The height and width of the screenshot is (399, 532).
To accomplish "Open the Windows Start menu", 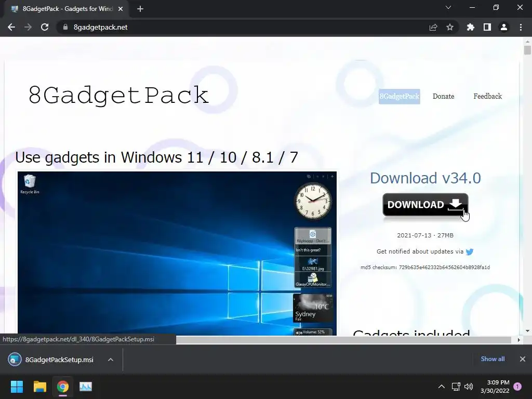I will pos(17,387).
